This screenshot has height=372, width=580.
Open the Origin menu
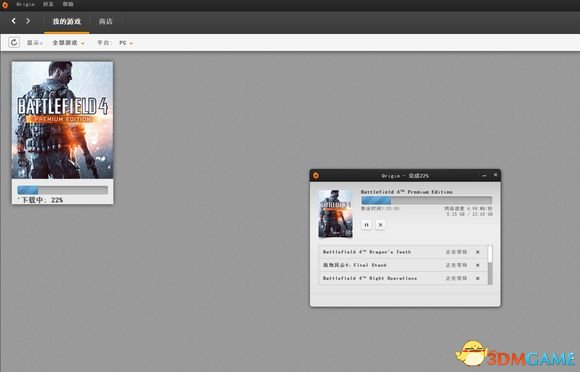point(26,4)
